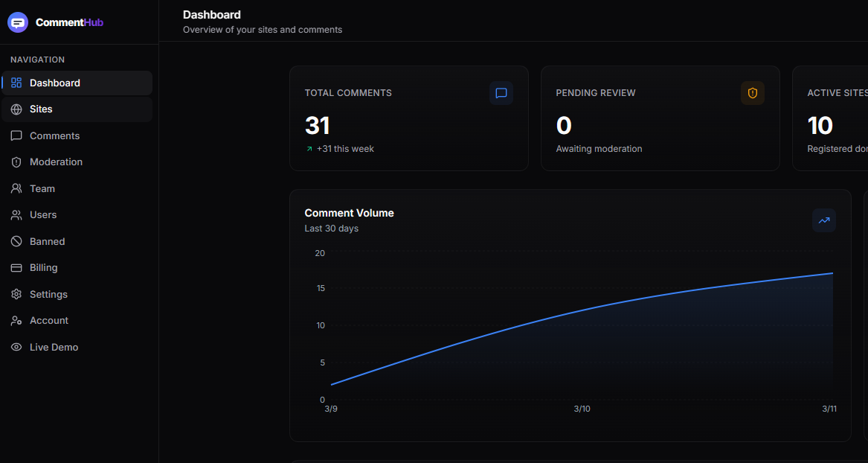Open the Comments section

coord(77,135)
